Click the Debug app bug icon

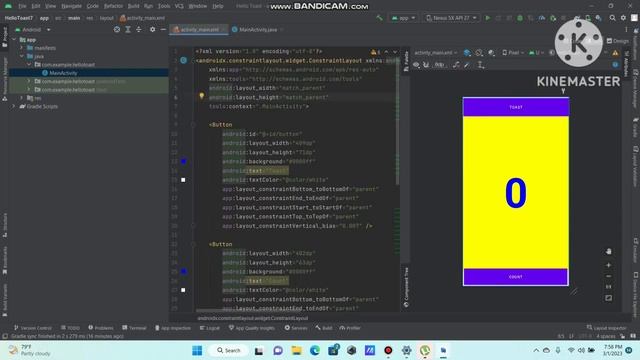(x=520, y=18)
